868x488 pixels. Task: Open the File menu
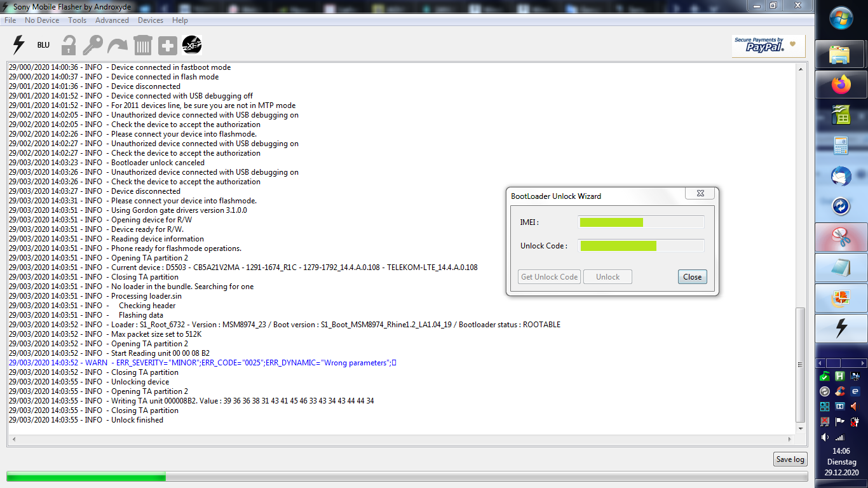coord(10,20)
